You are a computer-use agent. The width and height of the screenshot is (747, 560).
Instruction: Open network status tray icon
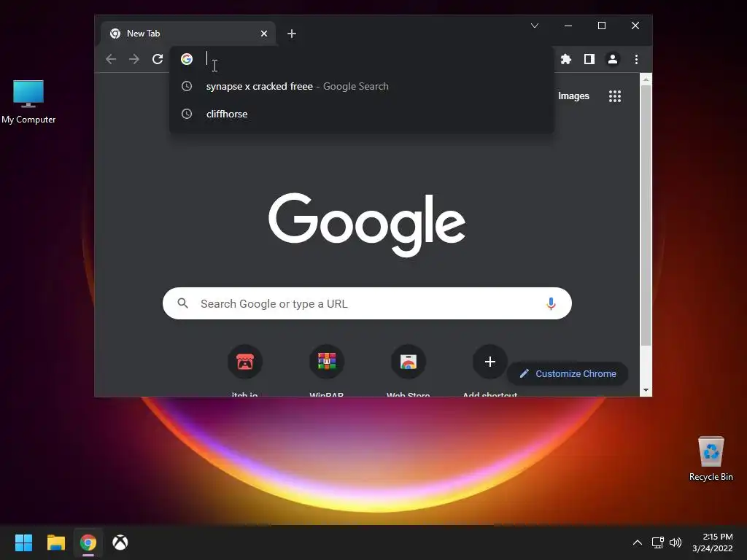(658, 542)
